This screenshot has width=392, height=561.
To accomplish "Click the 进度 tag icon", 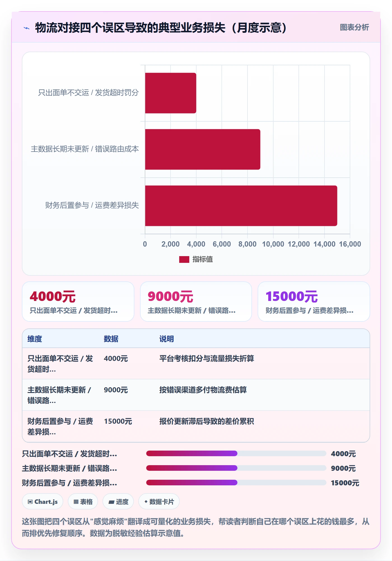I will point(111,502).
